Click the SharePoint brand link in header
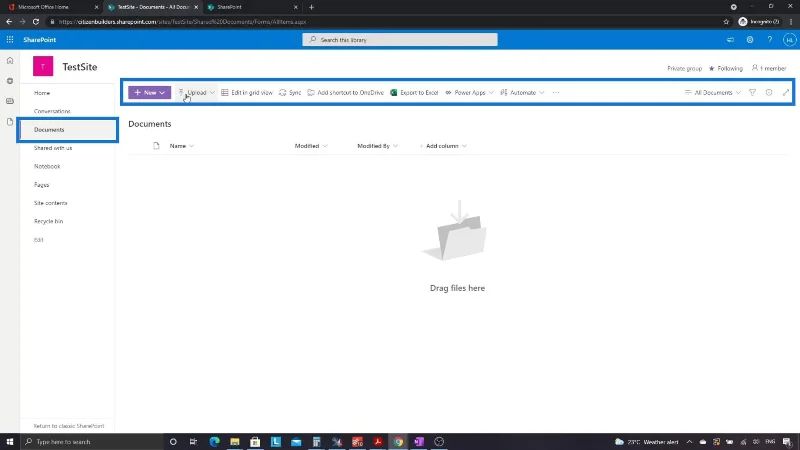 click(39, 40)
